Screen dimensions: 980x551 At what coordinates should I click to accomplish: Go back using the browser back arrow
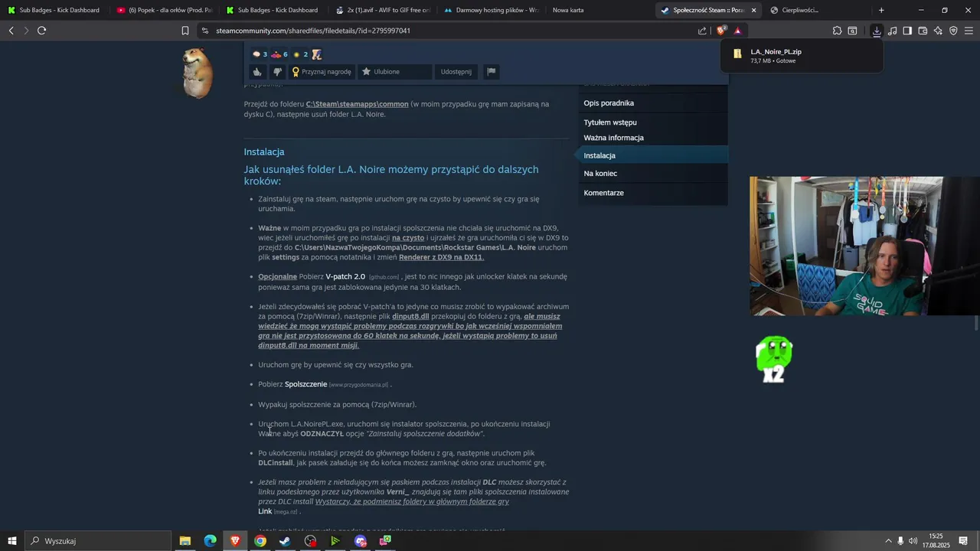point(11,31)
